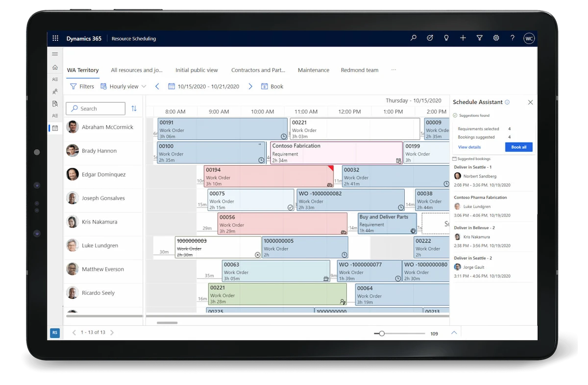This screenshot has width=588, height=385.
Task: Open the WC user account avatar
Action: (x=529, y=38)
